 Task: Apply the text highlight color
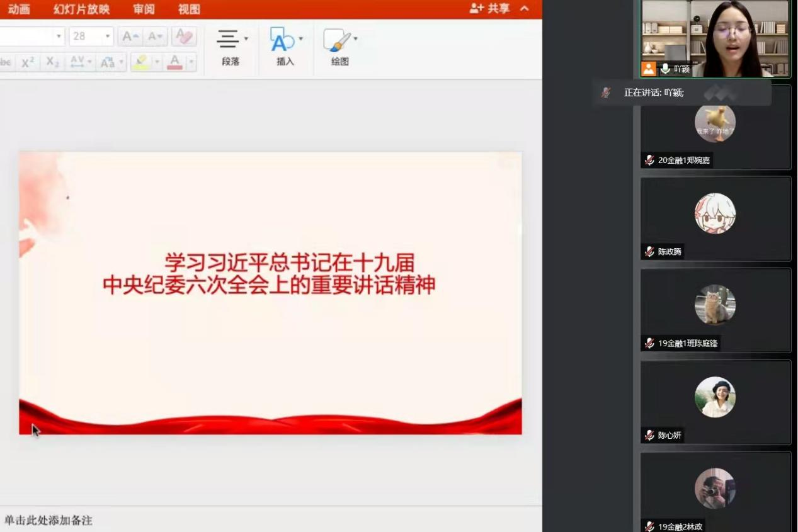click(x=140, y=62)
